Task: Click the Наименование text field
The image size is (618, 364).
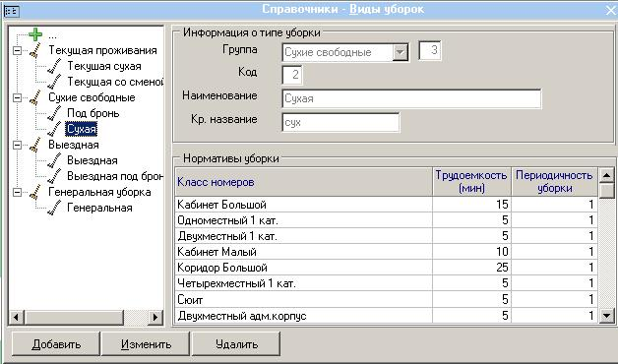Action: pyautogui.click(x=412, y=98)
